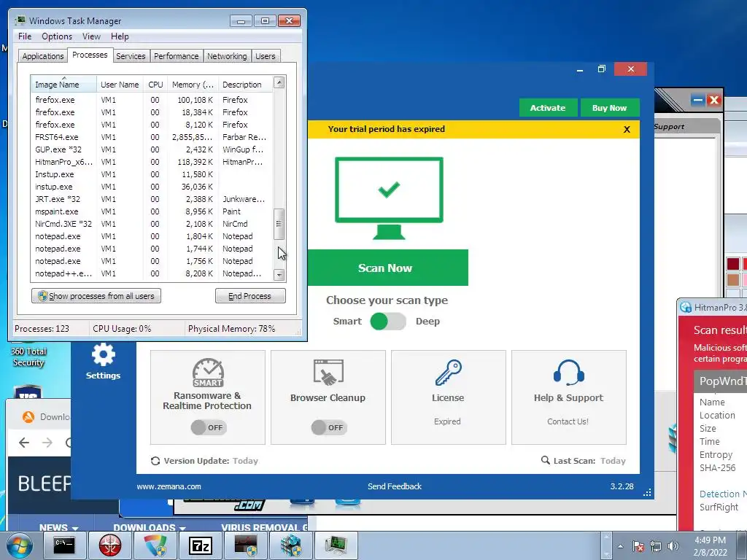Select the FRST64.exe process row
747x560 pixels.
(152, 137)
